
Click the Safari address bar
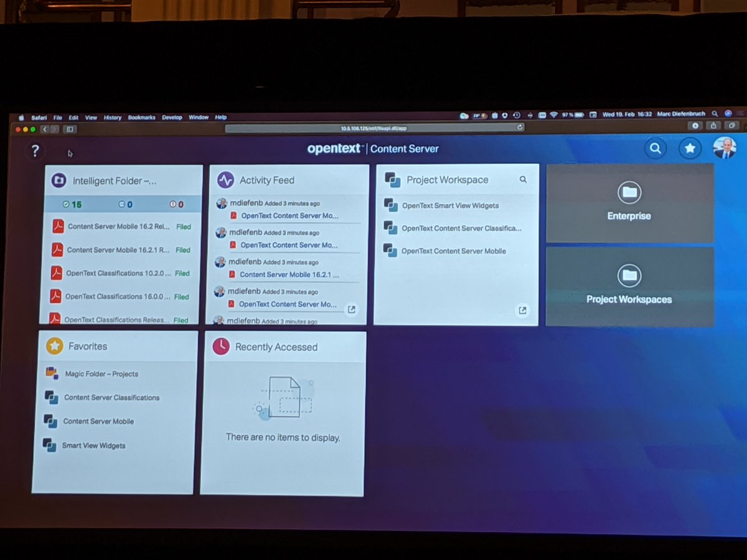(375, 128)
